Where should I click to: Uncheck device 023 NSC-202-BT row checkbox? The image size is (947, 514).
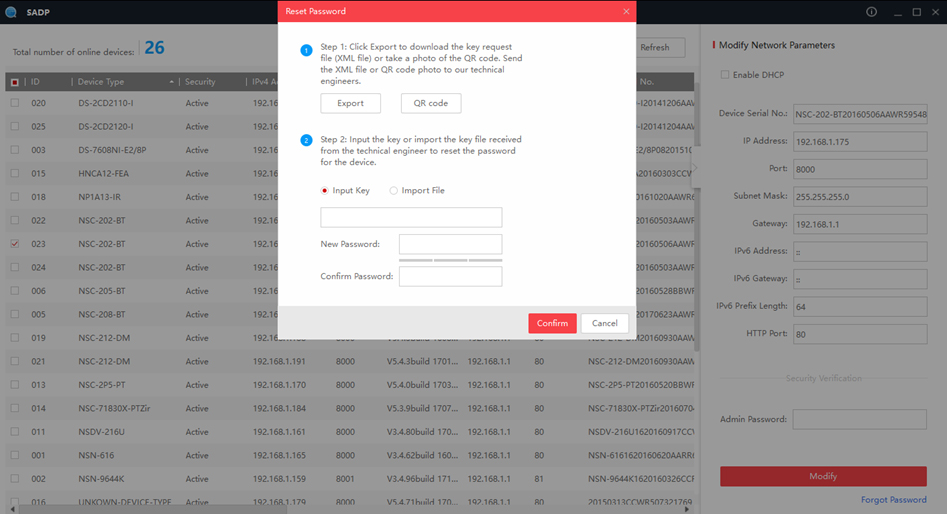coord(14,243)
